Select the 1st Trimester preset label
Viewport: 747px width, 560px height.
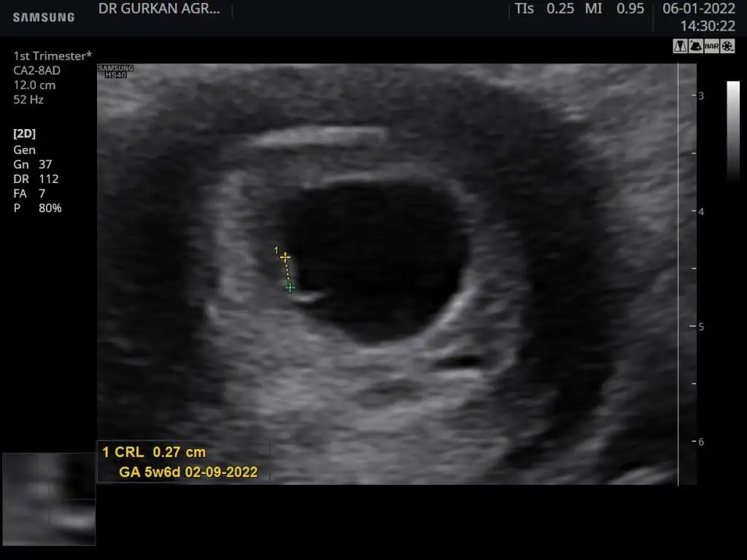click(53, 56)
